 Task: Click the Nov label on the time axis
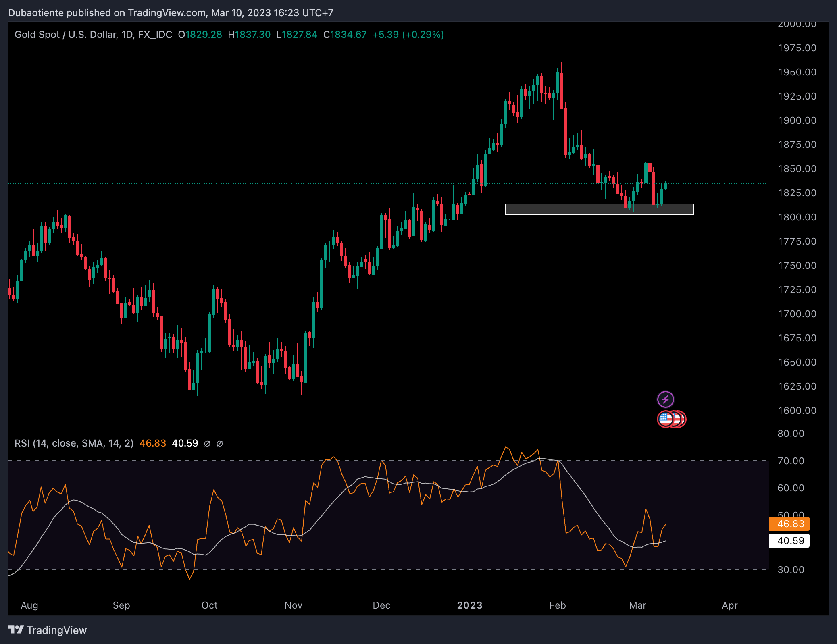point(294,605)
